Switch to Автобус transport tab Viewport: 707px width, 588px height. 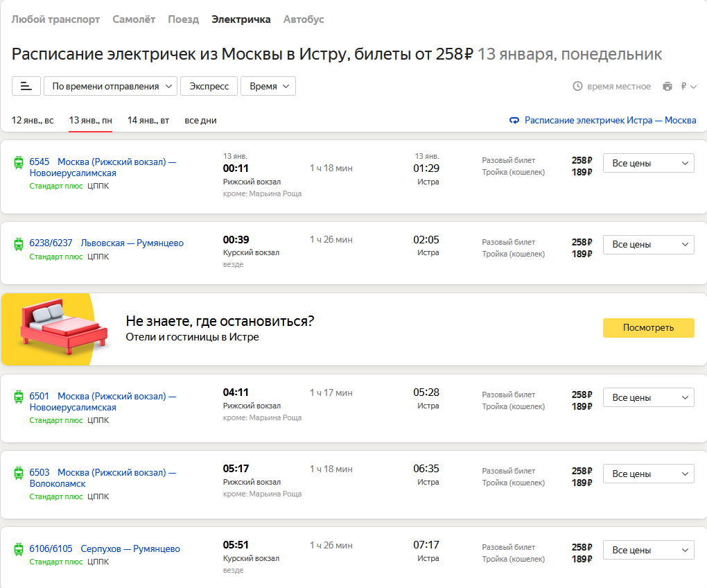(304, 19)
